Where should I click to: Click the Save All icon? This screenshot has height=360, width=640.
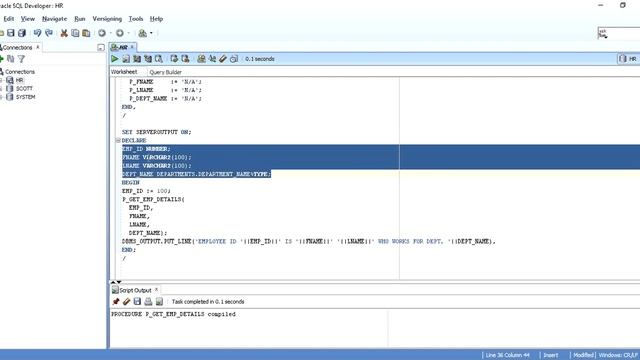pos(22,33)
